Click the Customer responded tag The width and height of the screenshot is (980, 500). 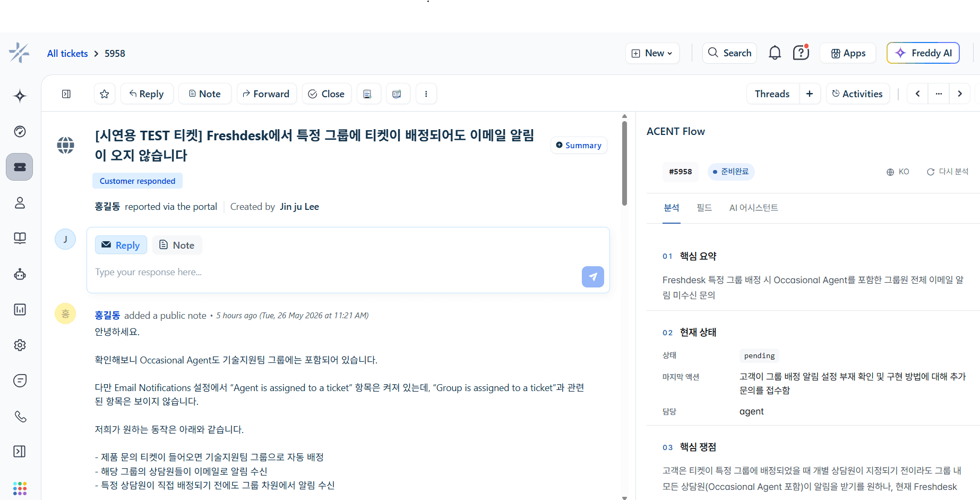[x=137, y=181]
